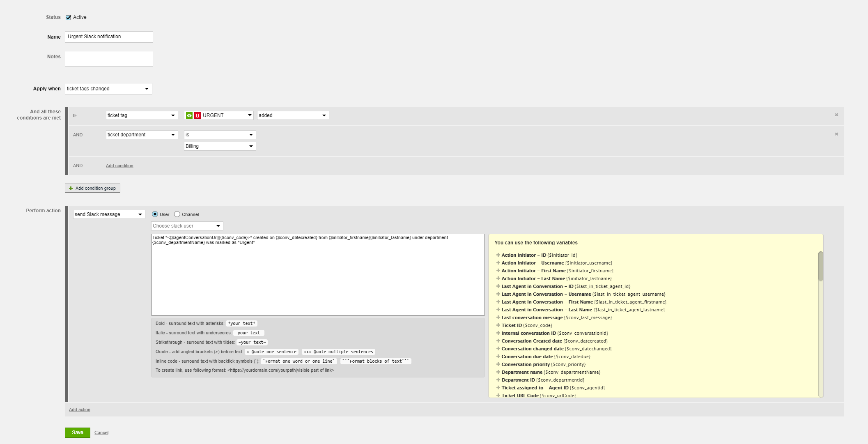This screenshot has height=444, width=868.
Task: Open the Choose slack user dropdown
Action: click(x=187, y=226)
